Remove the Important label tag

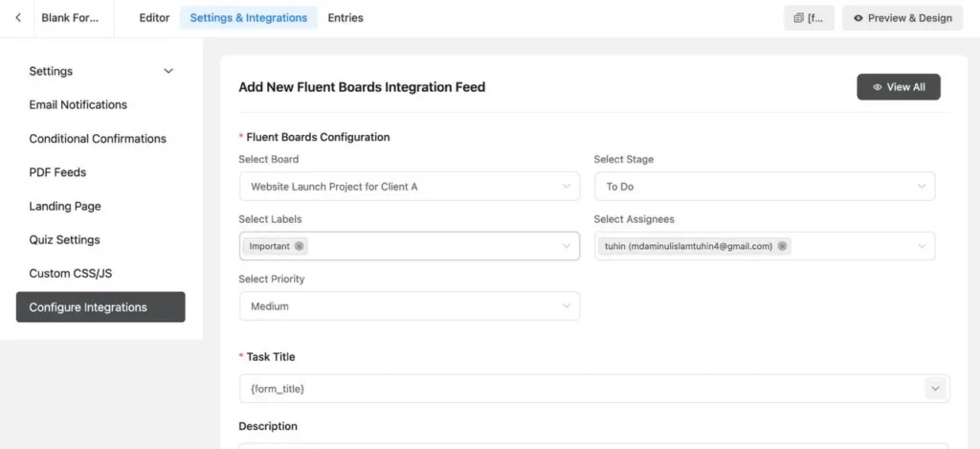coord(299,246)
